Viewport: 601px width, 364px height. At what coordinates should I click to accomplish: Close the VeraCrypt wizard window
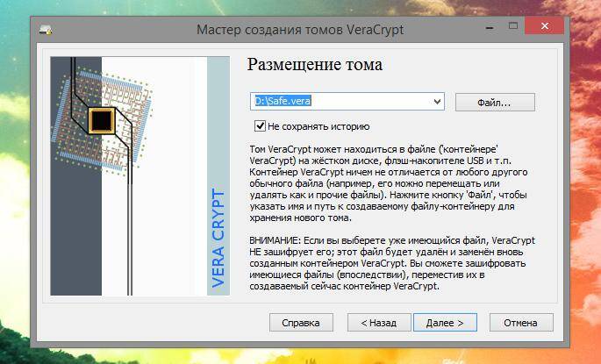pyautogui.click(x=545, y=26)
